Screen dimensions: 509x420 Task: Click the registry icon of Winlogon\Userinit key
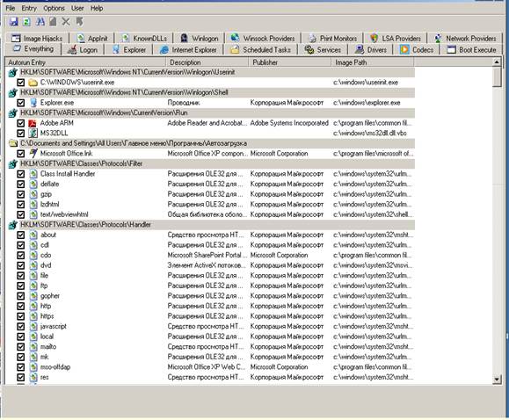point(12,72)
